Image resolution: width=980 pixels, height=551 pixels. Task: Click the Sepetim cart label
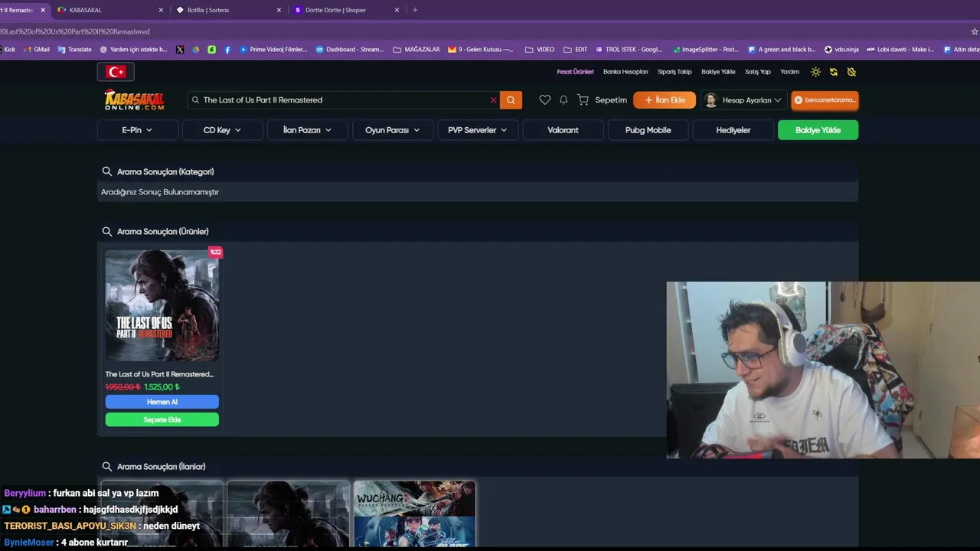611,99
